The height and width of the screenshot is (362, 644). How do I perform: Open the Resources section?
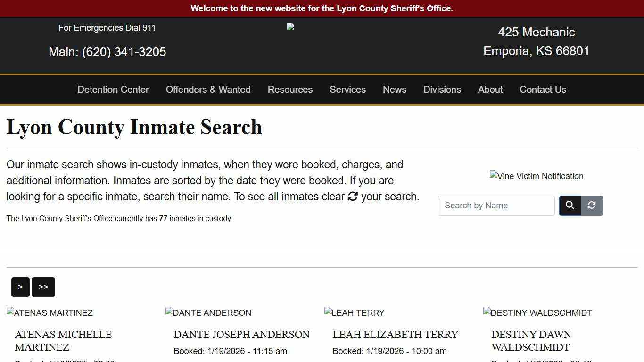pos(290,90)
